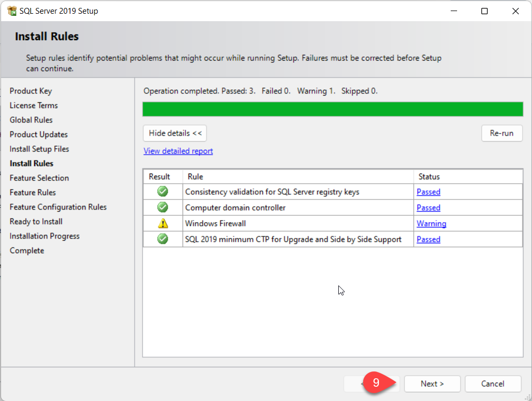This screenshot has width=532, height=401.
Task: Click 'Windows Firewall' rule text
Action: (215, 224)
